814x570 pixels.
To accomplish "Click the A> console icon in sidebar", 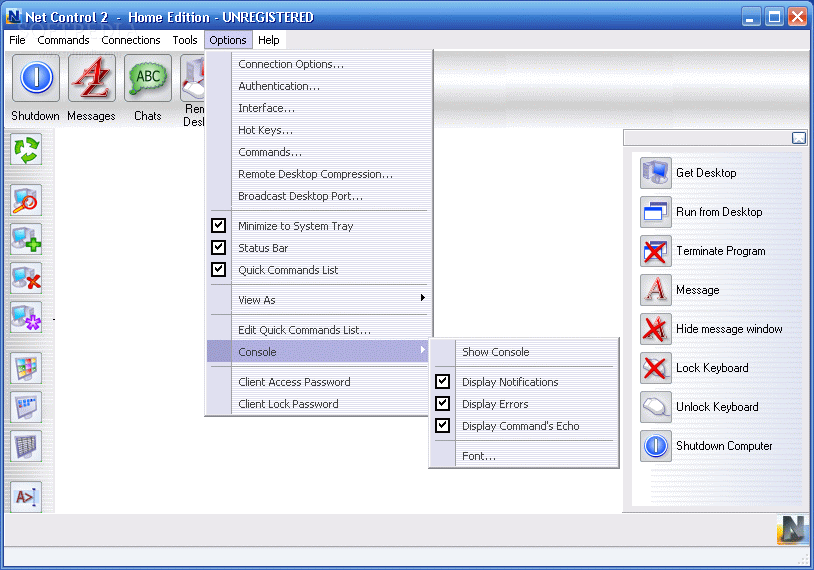I will pos(26,497).
